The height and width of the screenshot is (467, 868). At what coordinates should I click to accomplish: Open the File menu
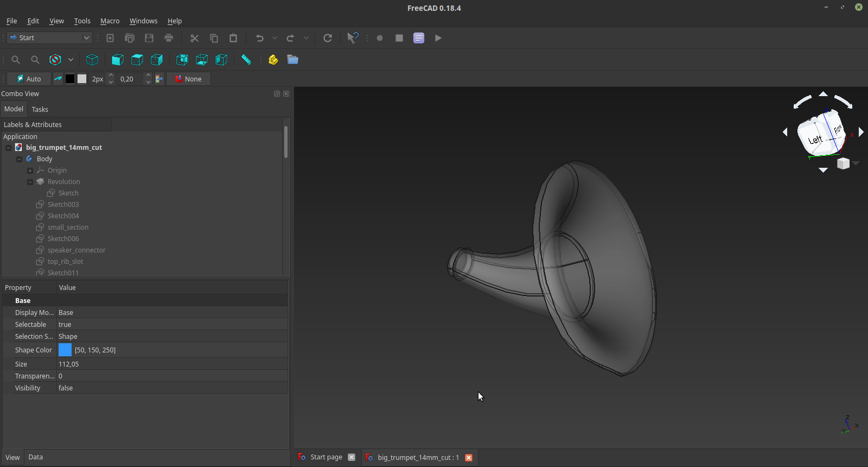(11, 21)
